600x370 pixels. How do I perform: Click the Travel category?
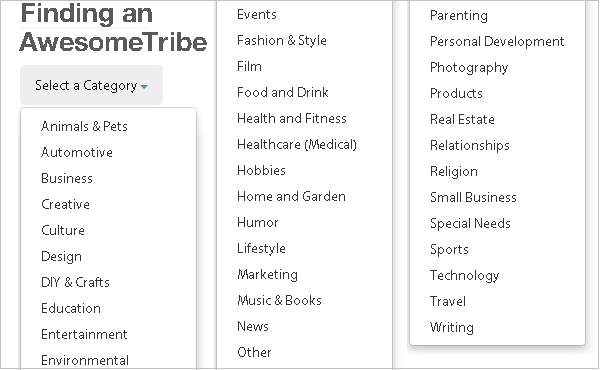click(x=448, y=302)
